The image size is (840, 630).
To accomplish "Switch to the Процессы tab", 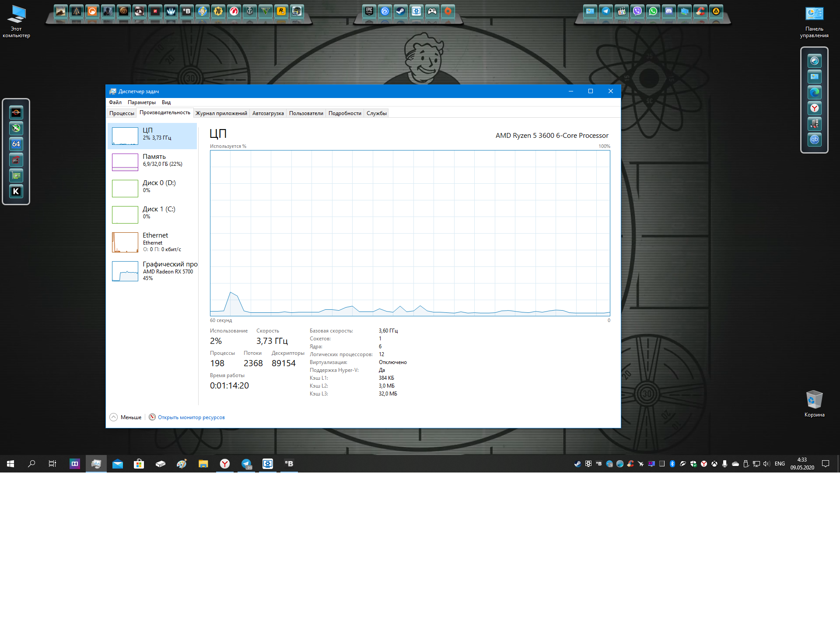I will tap(122, 113).
